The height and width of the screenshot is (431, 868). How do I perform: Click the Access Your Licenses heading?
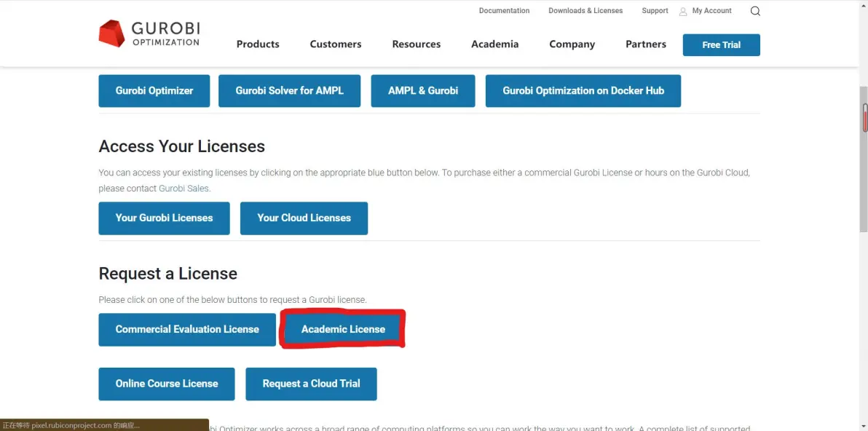point(181,146)
